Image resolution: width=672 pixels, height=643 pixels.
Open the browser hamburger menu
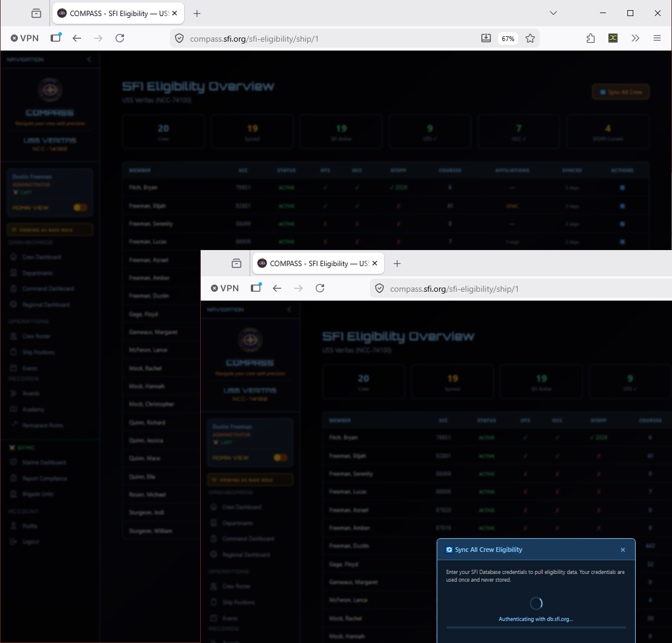(657, 38)
